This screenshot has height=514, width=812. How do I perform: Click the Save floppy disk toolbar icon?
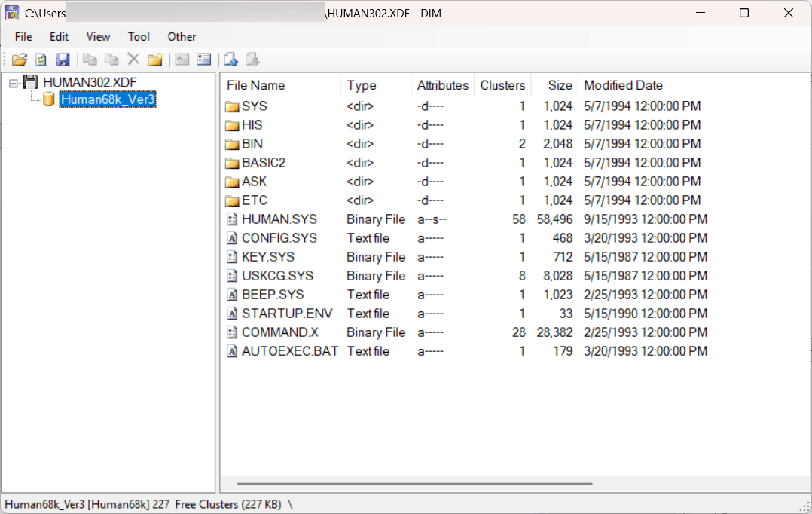pyautogui.click(x=63, y=60)
